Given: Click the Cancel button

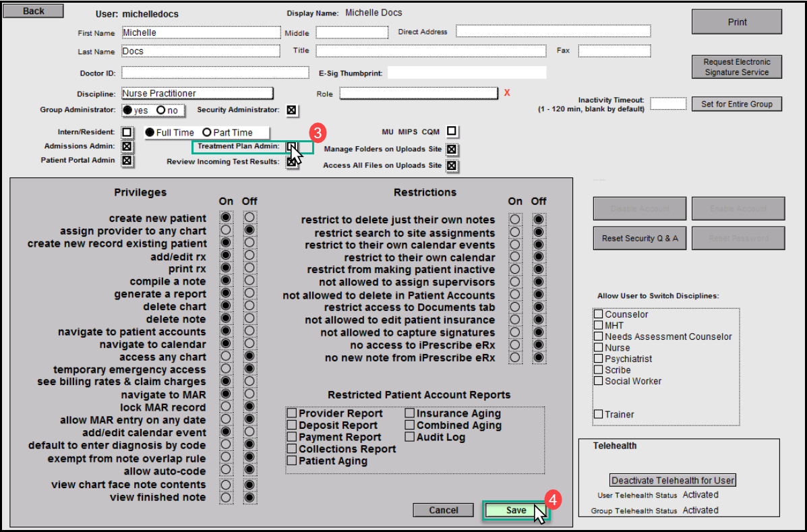Looking at the screenshot, I should (443, 510).
